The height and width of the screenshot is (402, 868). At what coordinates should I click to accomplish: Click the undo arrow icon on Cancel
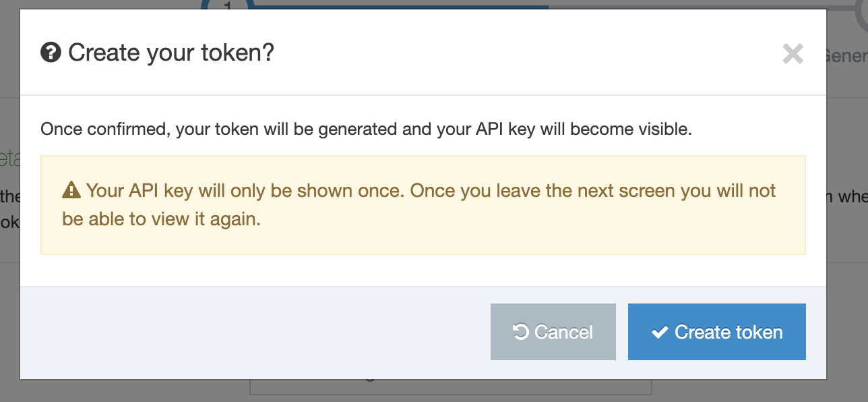520,332
